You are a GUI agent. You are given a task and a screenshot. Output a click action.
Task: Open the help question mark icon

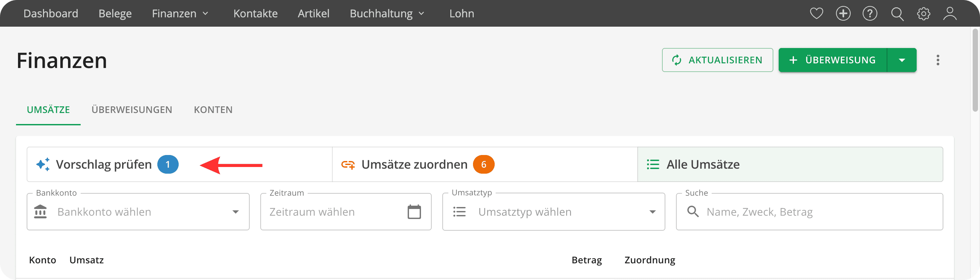(870, 13)
